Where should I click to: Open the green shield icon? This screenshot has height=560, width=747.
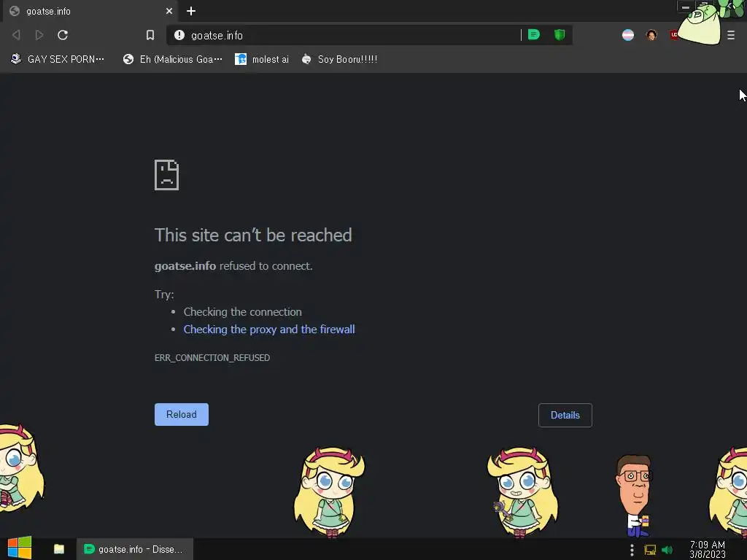tap(560, 34)
